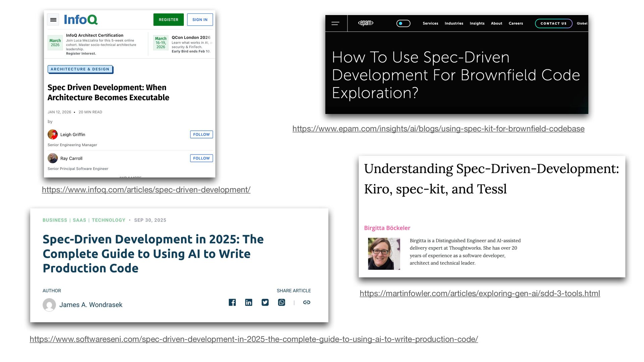This screenshot has width=644, height=362.
Task: Open the Global region selector
Action: (x=582, y=23)
